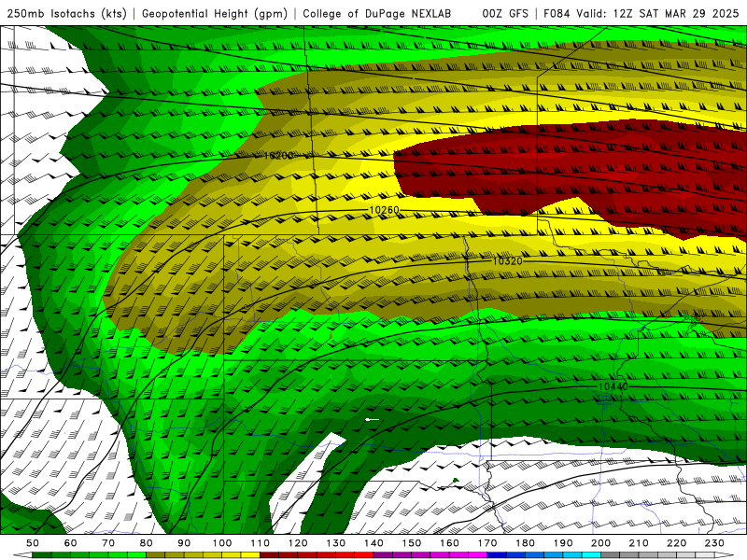Click the 220 knot colorbar label
Screen dimensions: 747x560
pyautogui.click(x=676, y=543)
